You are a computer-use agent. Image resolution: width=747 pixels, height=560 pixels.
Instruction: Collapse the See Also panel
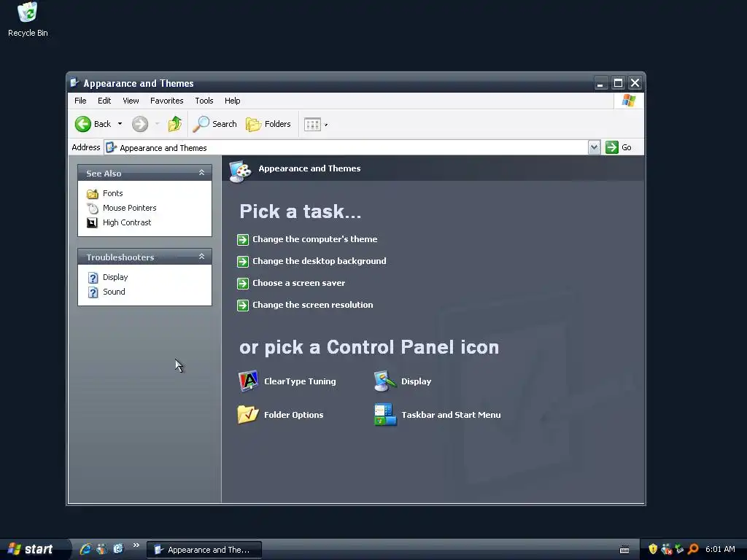(x=201, y=173)
